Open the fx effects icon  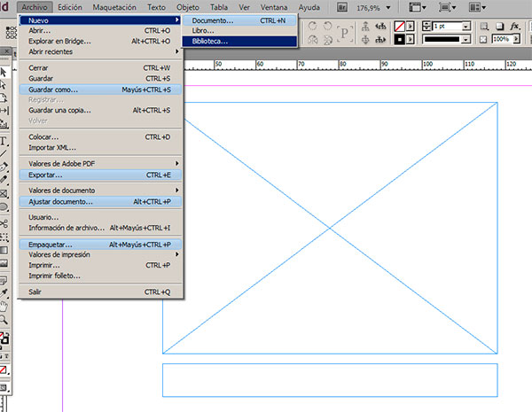click(x=514, y=26)
